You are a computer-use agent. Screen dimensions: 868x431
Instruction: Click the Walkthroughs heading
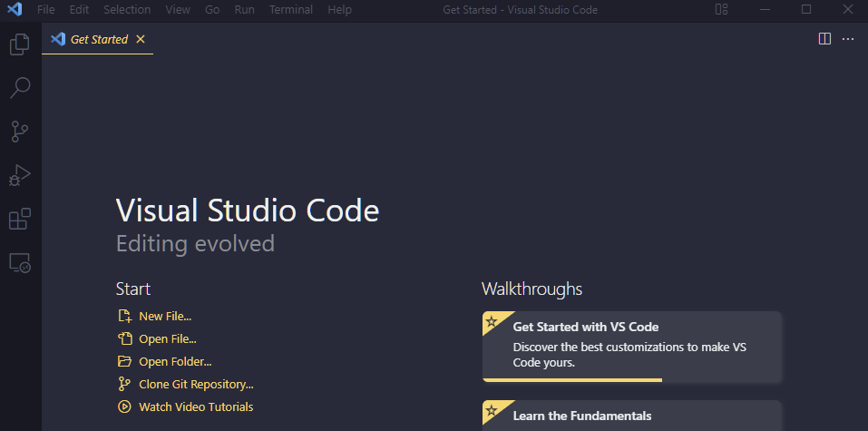point(532,289)
